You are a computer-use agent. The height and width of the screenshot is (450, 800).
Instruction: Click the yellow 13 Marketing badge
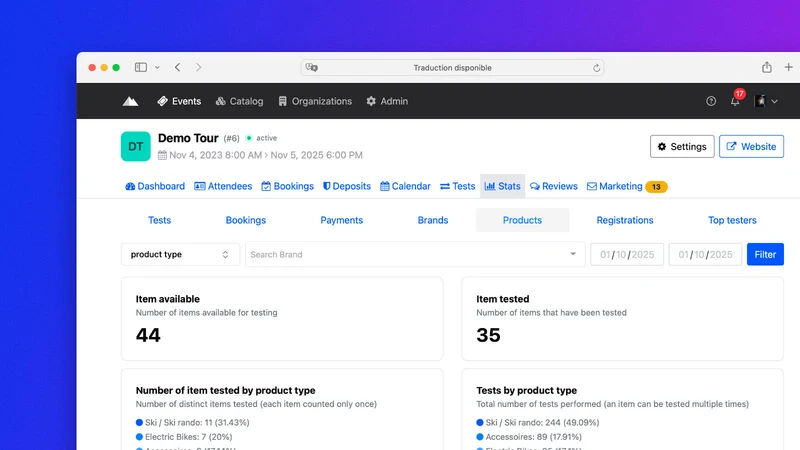(656, 187)
